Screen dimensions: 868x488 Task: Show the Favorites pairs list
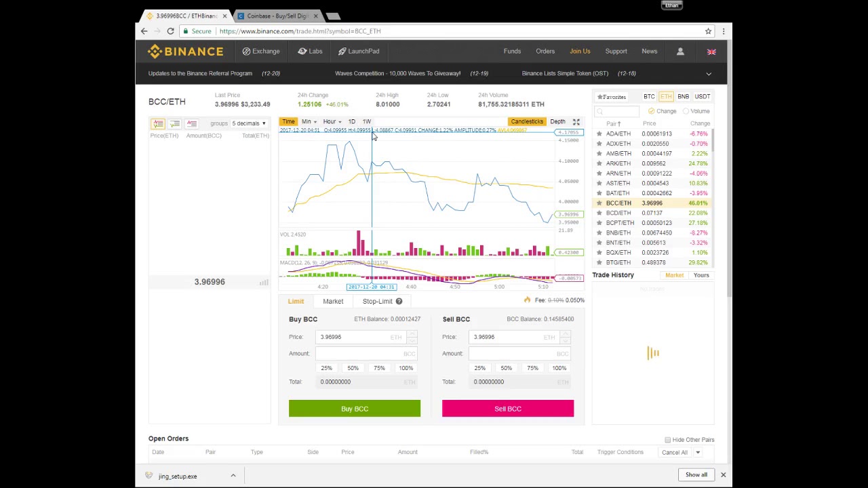pos(612,97)
